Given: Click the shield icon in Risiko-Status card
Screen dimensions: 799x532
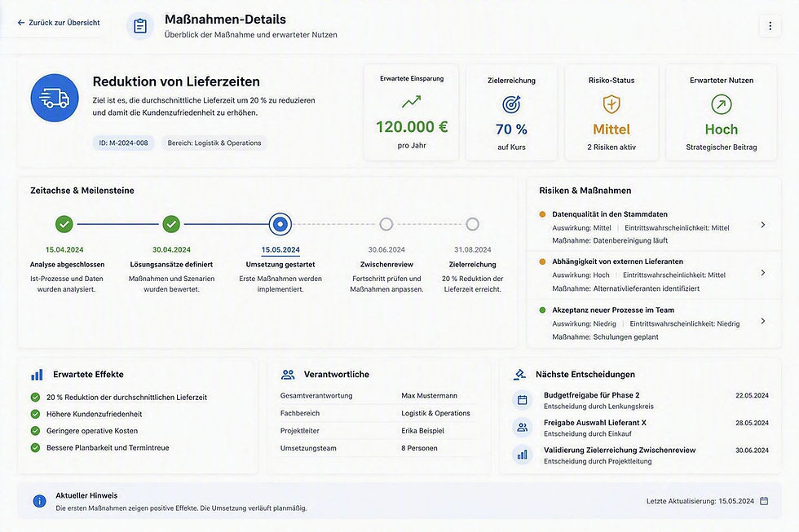Looking at the screenshot, I should (611, 104).
